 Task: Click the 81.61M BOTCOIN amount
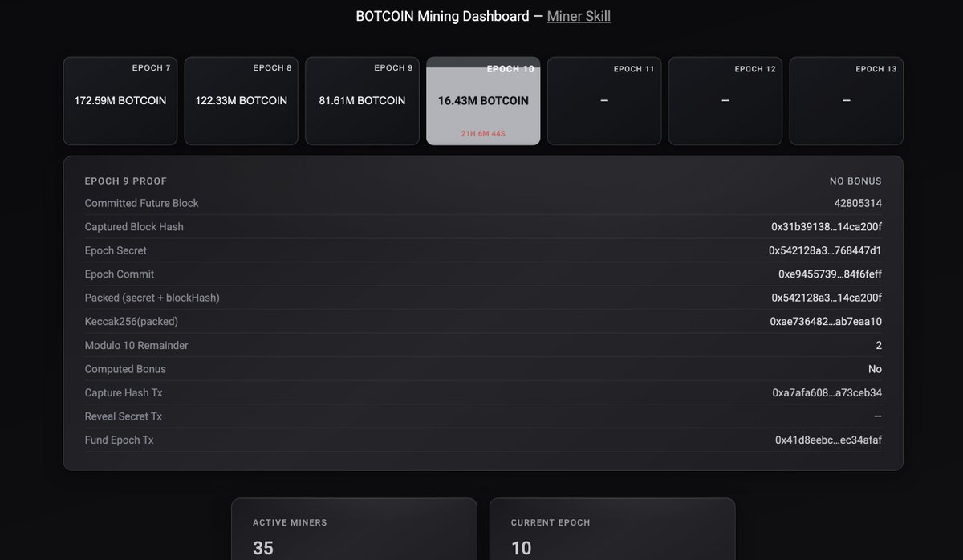coord(362,101)
